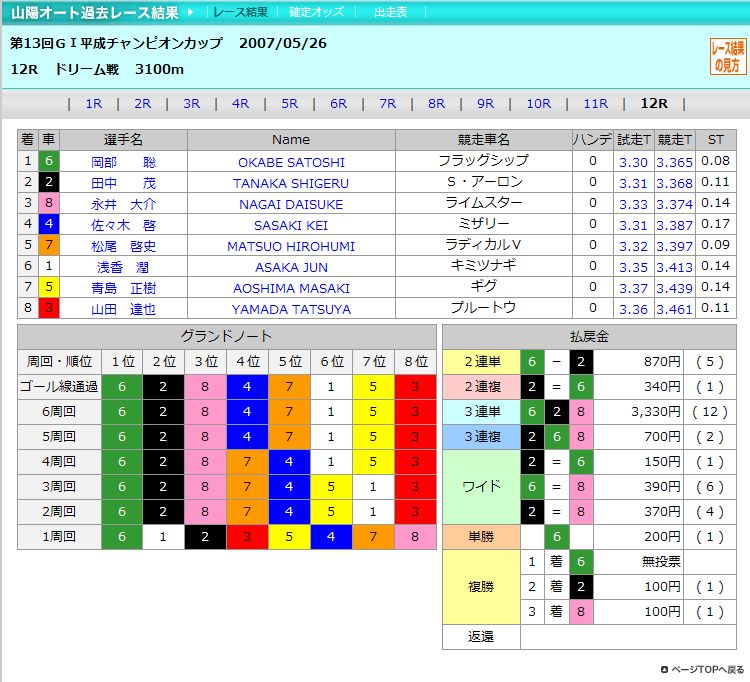Click the 3,330円 payout cell
This screenshot has width=750, height=682.
pos(638,412)
